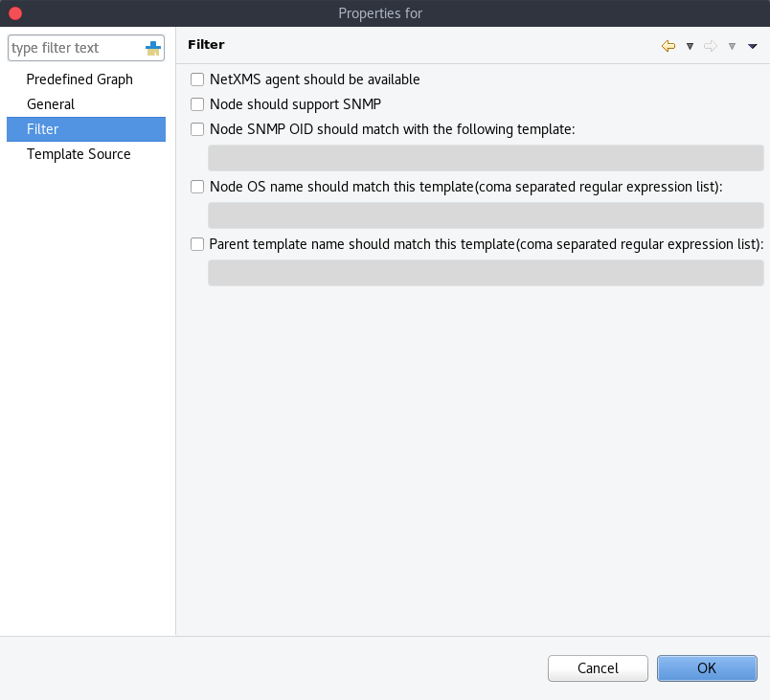Viewport: 770px width, 700px height.
Task: Click the SNMP OID template text field
Action: coord(486,158)
